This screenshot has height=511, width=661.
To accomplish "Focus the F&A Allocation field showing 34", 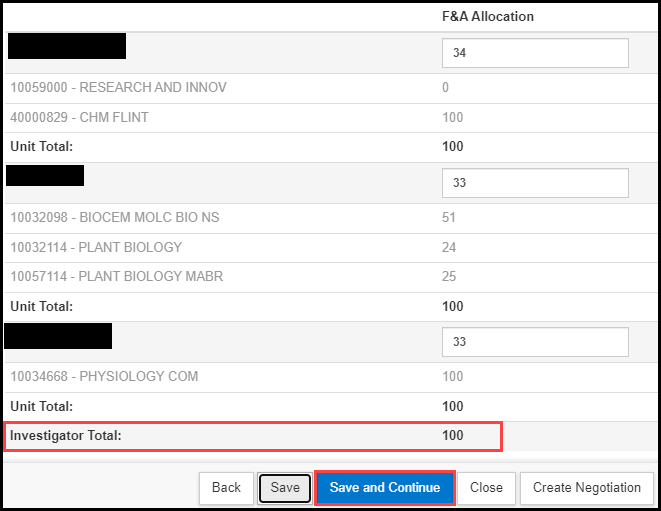I will pos(535,53).
